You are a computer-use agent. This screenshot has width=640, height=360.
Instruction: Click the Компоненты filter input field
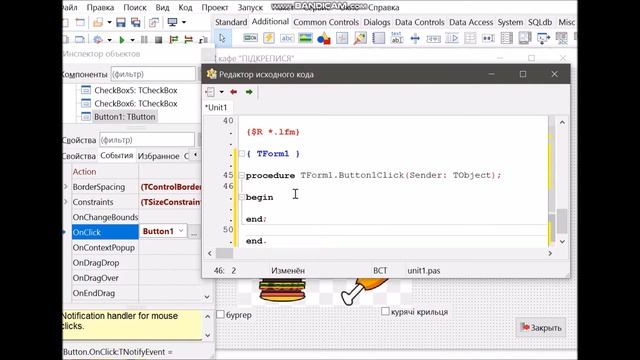(x=153, y=74)
